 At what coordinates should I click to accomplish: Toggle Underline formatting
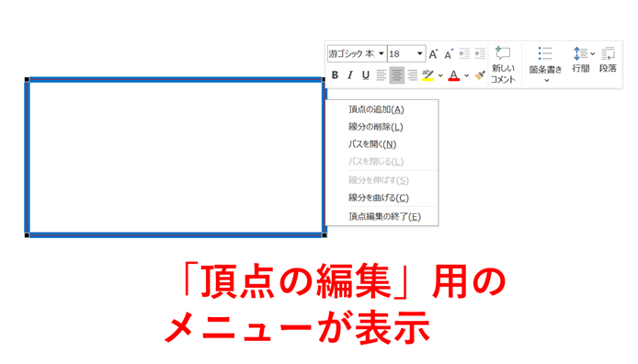(365, 75)
